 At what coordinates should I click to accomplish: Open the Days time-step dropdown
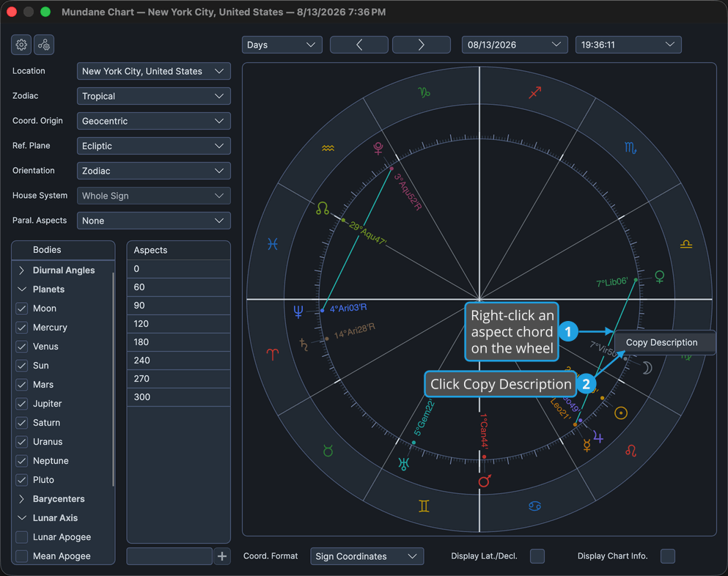pyautogui.click(x=282, y=45)
